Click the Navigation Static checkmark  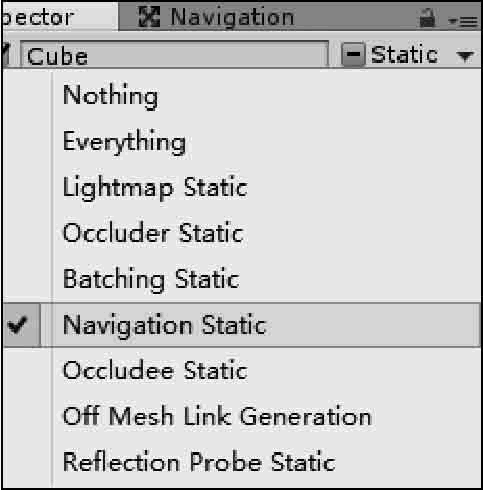[x=17, y=325]
